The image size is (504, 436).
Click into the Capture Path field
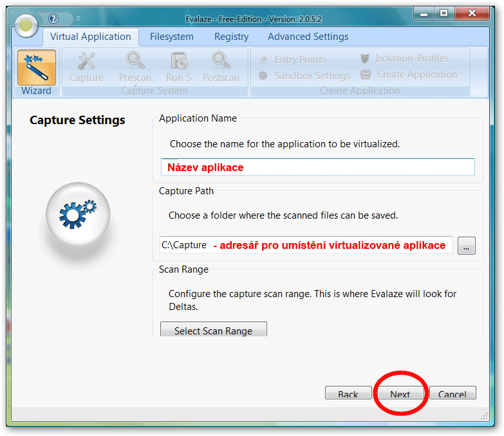[306, 245]
